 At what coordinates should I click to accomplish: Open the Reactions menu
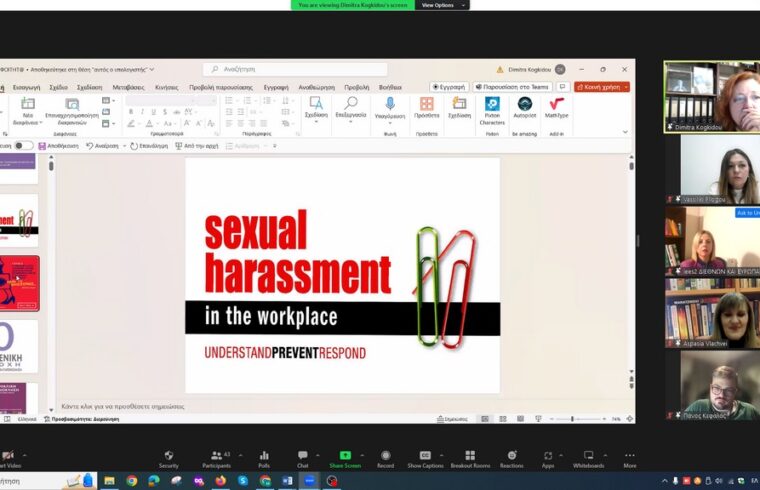511,456
